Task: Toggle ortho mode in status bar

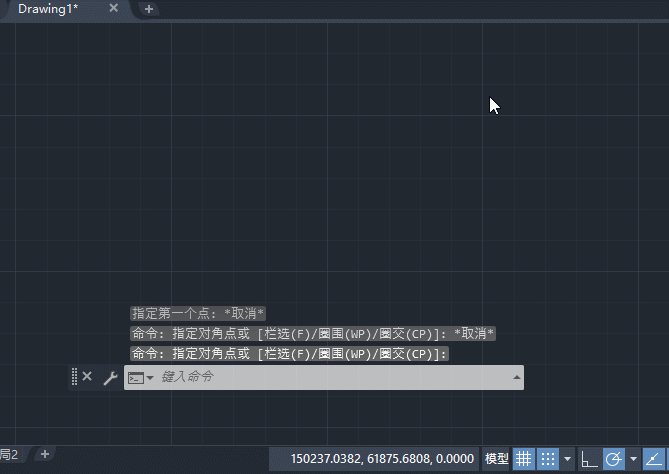Action: click(x=590, y=459)
